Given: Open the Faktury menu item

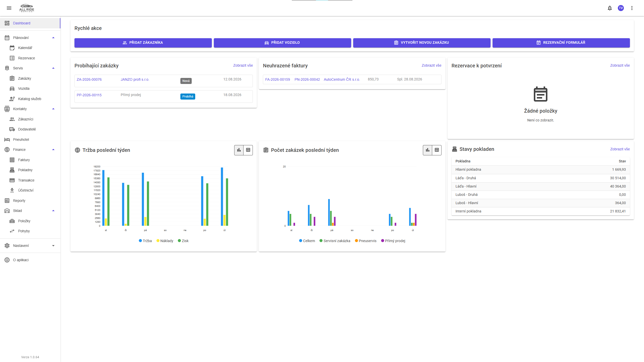Looking at the screenshot, I should 30,160.
